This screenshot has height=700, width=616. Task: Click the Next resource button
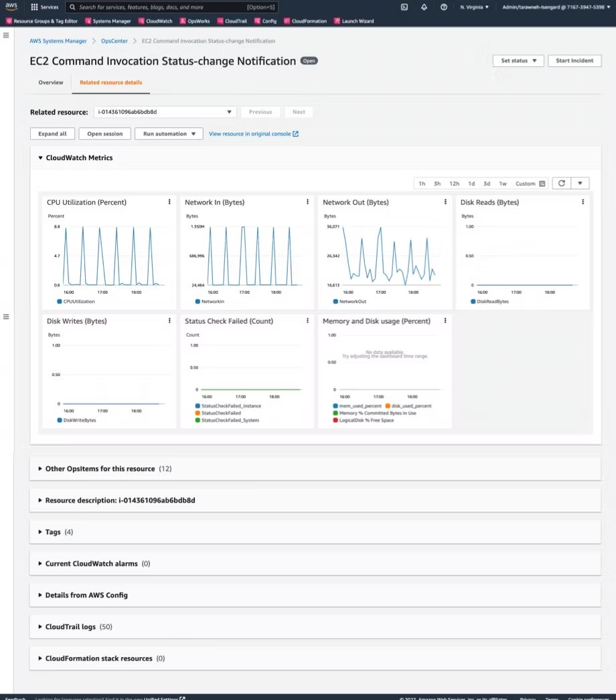click(x=299, y=112)
